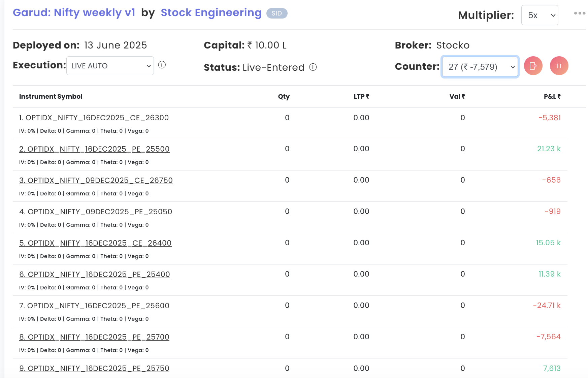Screen dimensions: 588x378
Task: Click NIFTY 16DEC2025 PE 25750 symbol
Action: (94, 369)
